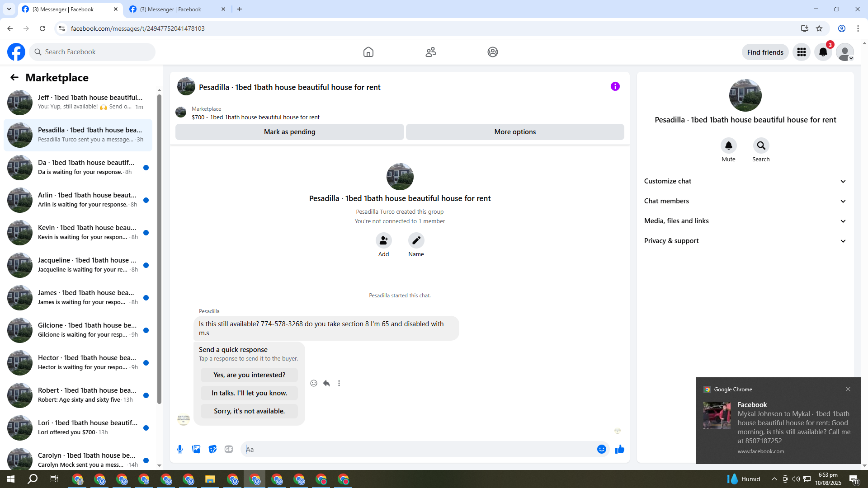Click the purple conversation info icon
The height and width of the screenshot is (488, 868).
click(615, 86)
